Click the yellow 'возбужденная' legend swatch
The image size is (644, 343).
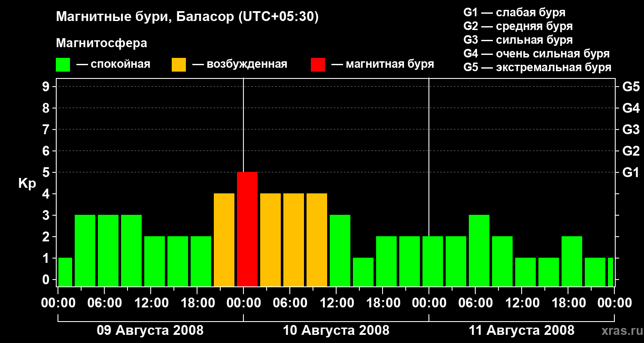[179, 65]
